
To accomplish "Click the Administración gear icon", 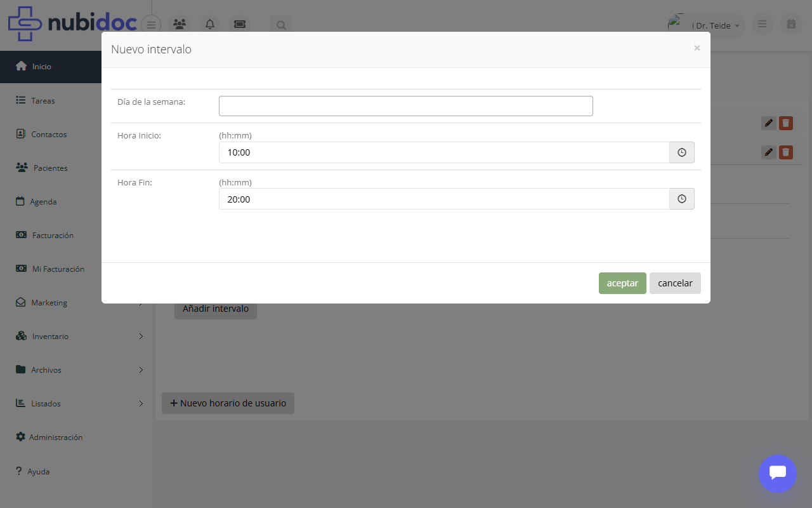I will tap(20, 437).
